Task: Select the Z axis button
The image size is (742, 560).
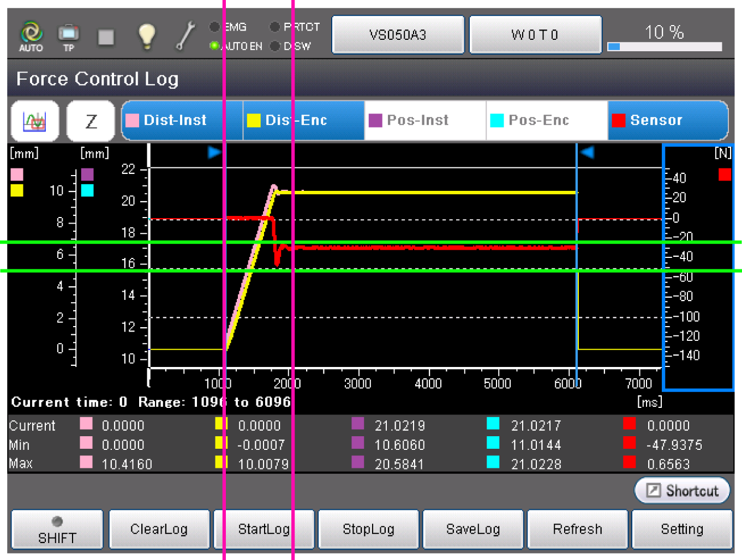Action: (x=91, y=121)
